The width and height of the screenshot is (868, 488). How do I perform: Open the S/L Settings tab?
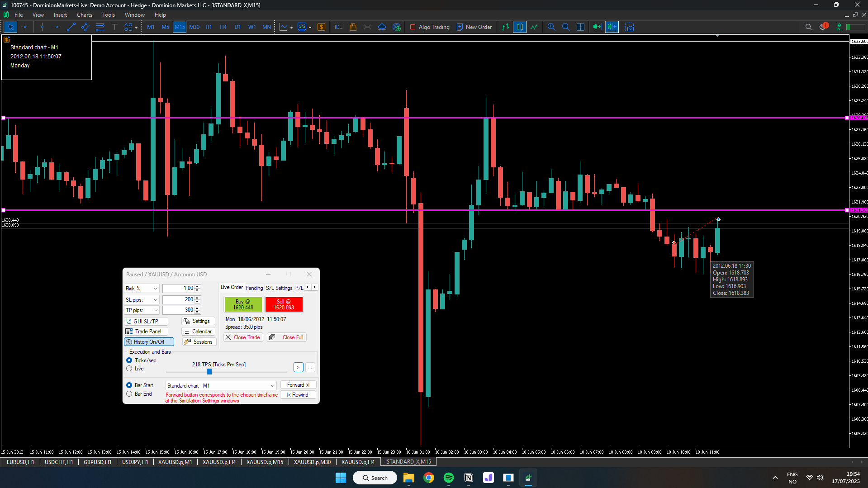279,288
